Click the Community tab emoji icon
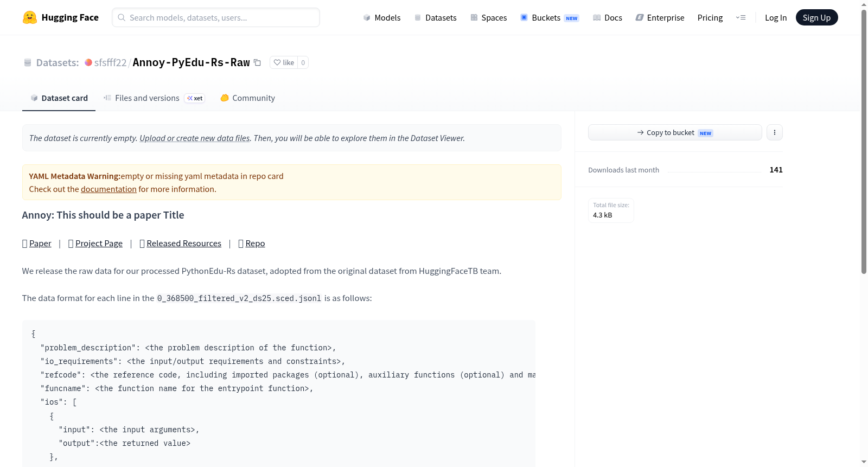This screenshot has height=467, width=868. tap(225, 98)
